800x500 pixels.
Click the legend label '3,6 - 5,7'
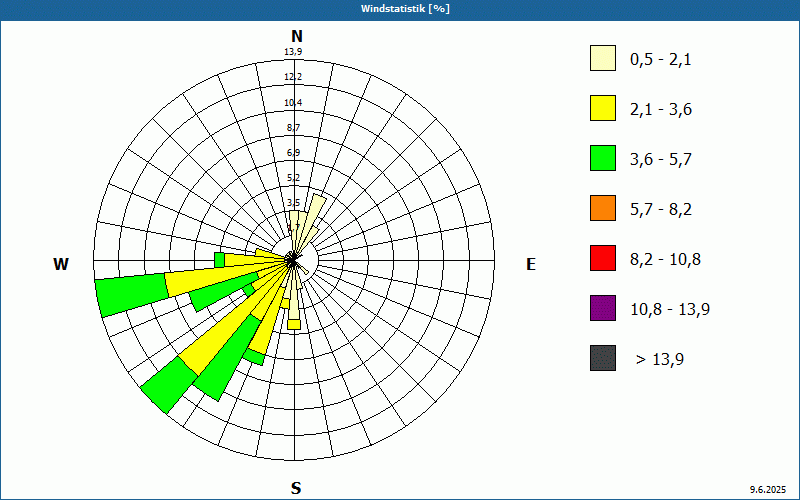tap(661, 160)
